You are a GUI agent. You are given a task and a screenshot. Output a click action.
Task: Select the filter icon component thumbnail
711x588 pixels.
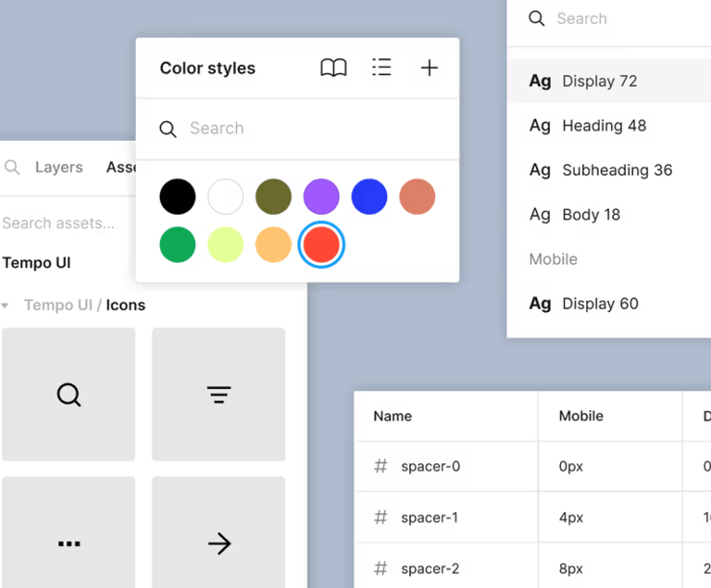[x=218, y=394]
